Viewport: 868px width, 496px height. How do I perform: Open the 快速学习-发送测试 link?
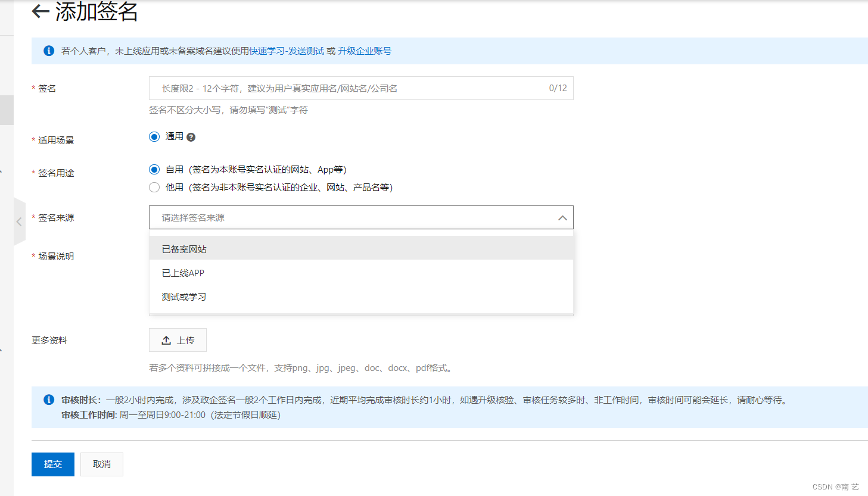[287, 51]
